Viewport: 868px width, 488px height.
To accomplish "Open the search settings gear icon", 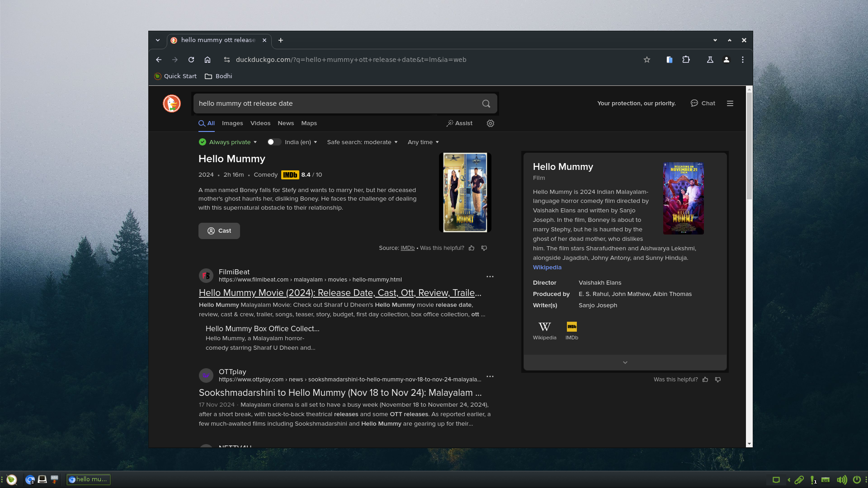I will coord(491,123).
